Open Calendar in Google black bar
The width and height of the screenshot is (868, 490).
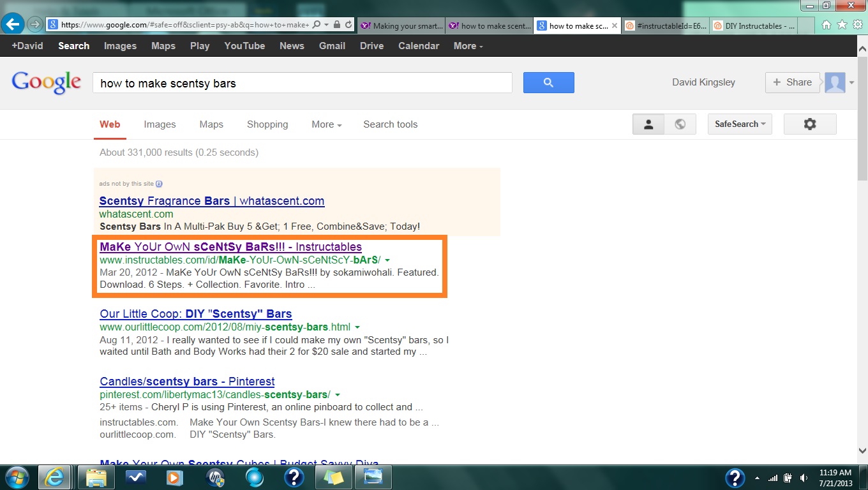pyautogui.click(x=419, y=46)
